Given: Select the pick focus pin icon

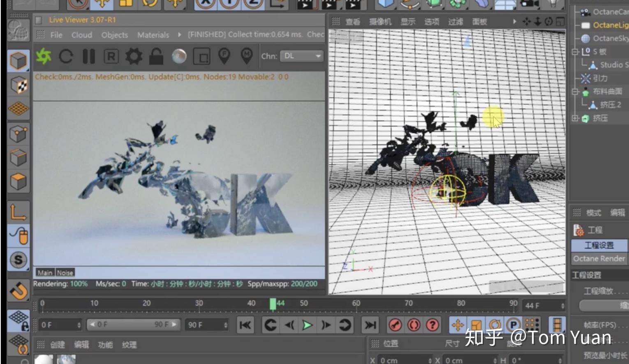Looking at the screenshot, I should click(224, 56).
